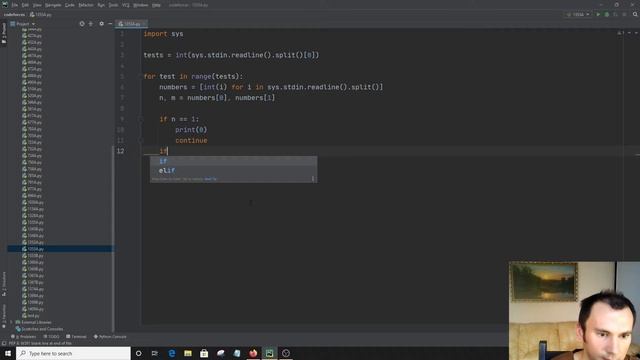640x360 pixels.
Task: Click the locate opened file target icon
Action: point(82,24)
